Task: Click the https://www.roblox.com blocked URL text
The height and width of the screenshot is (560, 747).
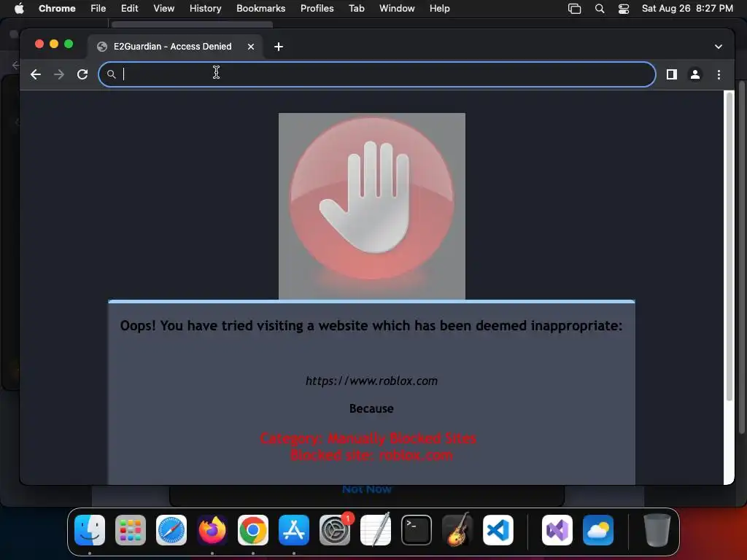Action: coord(371,381)
